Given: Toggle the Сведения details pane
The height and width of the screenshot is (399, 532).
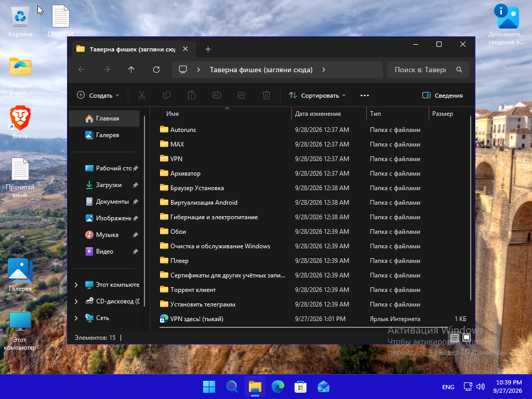Looking at the screenshot, I should tap(443, 96).
